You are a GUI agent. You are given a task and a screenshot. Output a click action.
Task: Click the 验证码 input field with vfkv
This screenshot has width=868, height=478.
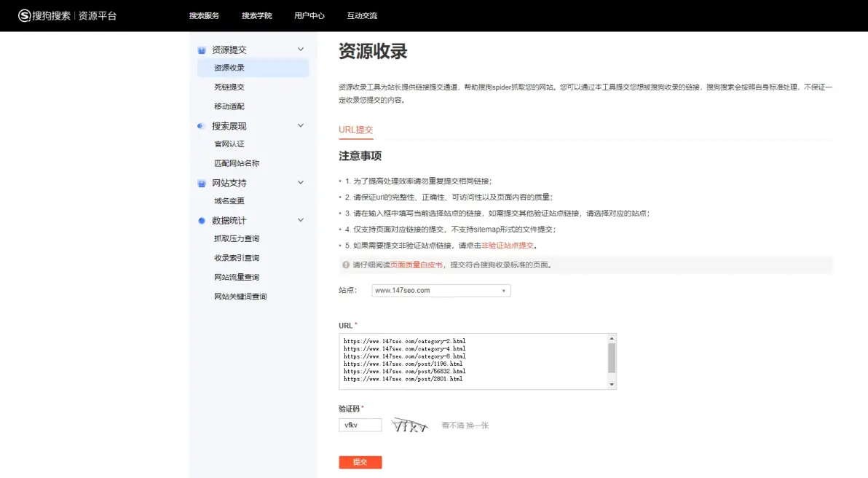point(360,425)
